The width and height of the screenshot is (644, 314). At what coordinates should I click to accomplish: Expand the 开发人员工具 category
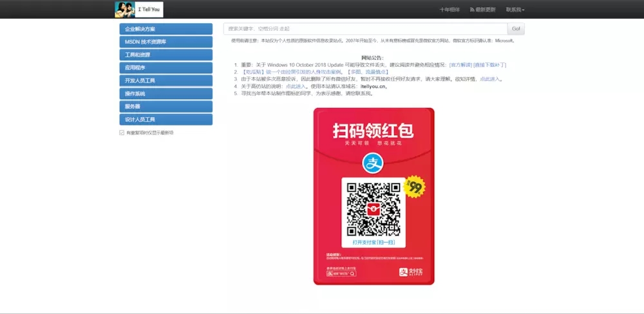166,80
